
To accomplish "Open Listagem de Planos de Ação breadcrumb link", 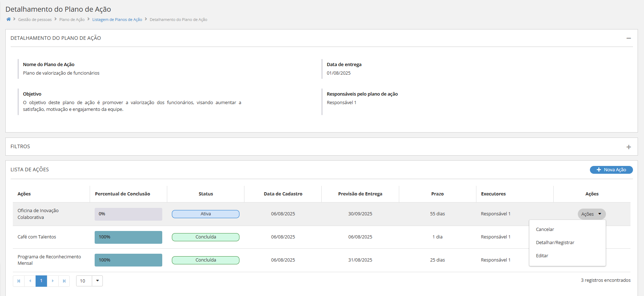I will click(x=117, y=20).
